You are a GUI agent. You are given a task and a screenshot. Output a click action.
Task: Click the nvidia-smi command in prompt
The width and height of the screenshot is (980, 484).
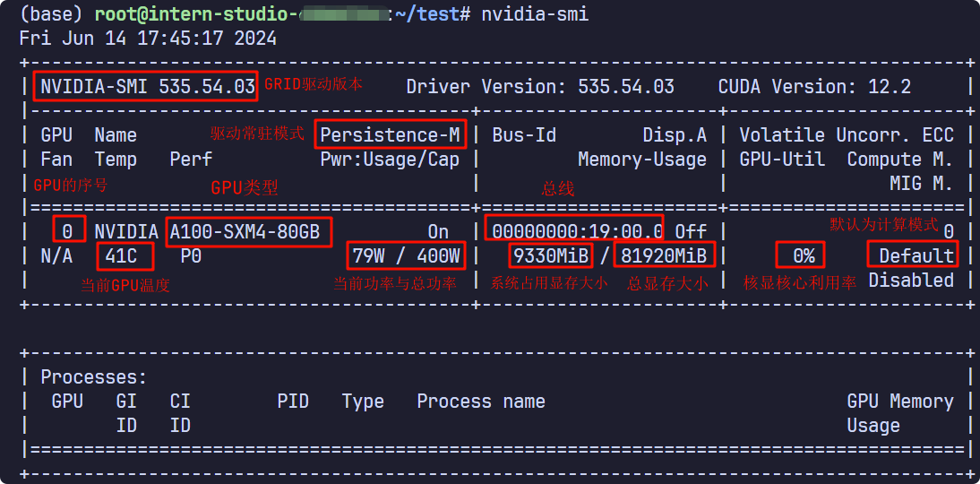(535, 14)
